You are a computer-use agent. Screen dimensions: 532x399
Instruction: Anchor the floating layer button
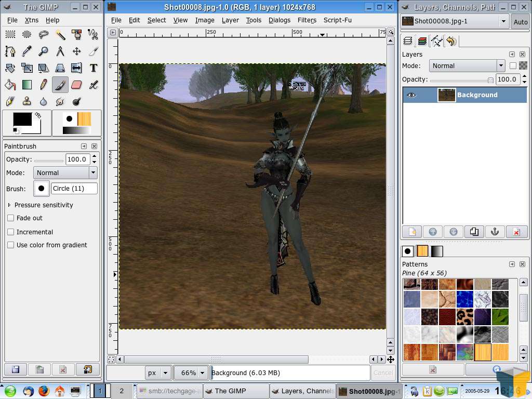point(495,232)
